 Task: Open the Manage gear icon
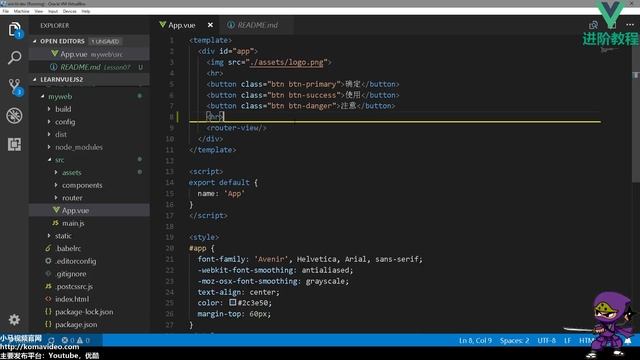pyautogui.click(x=14, y=319)
